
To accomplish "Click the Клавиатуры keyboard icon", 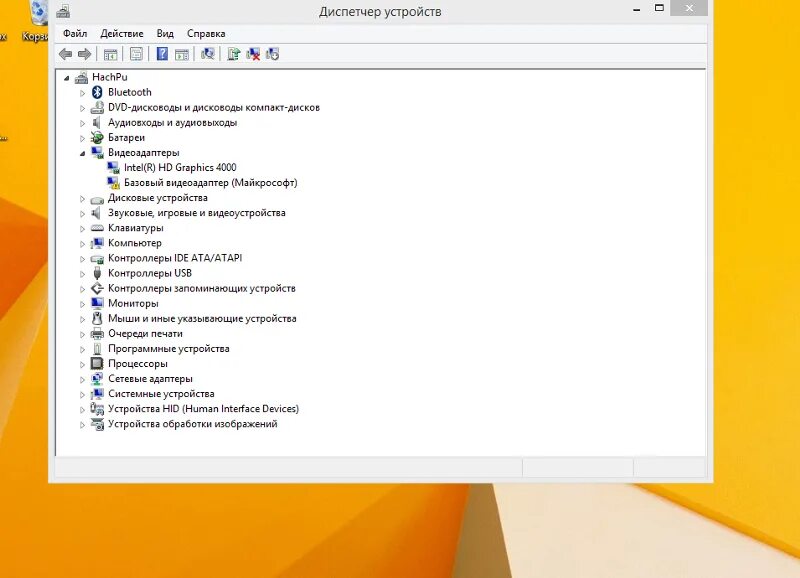I will 97,228.
